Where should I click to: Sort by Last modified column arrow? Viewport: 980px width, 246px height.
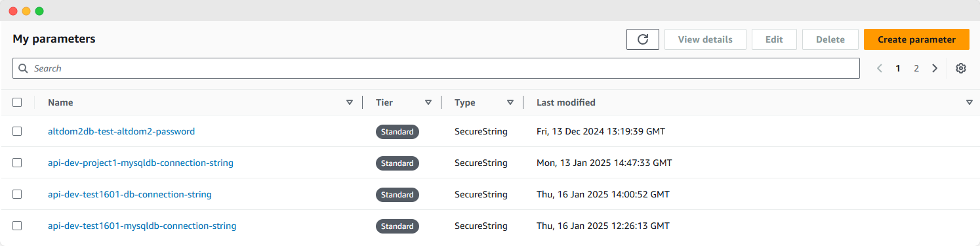click(970, 102)
